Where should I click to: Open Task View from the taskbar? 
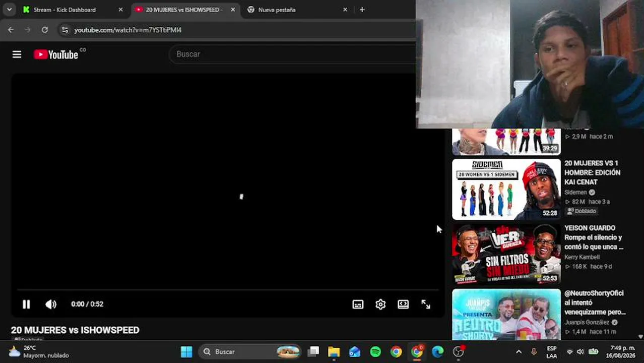[313, 351]
